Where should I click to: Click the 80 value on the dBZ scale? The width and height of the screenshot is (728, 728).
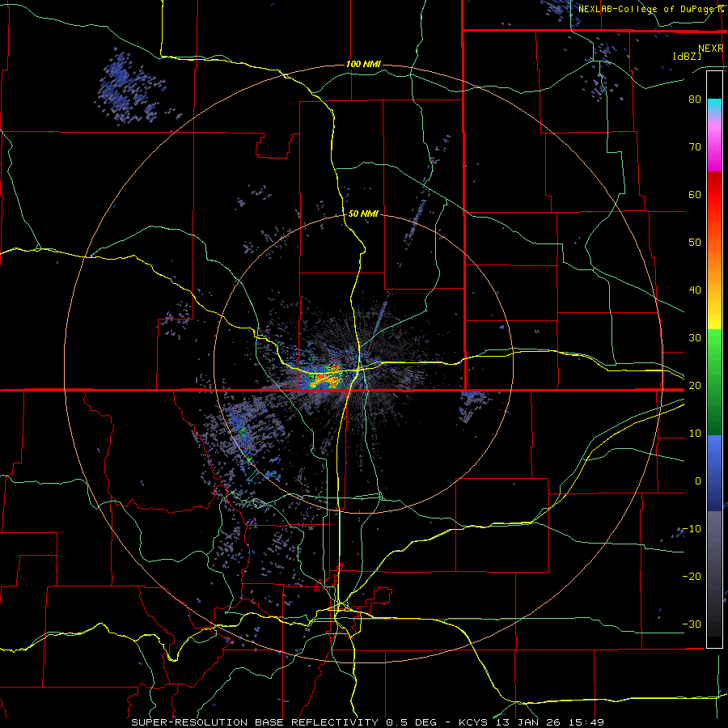point(695,99)
